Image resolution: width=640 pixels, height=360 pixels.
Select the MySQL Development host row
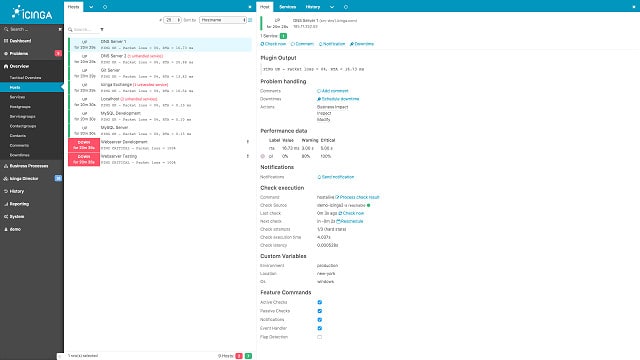click(x=160, y=116)
